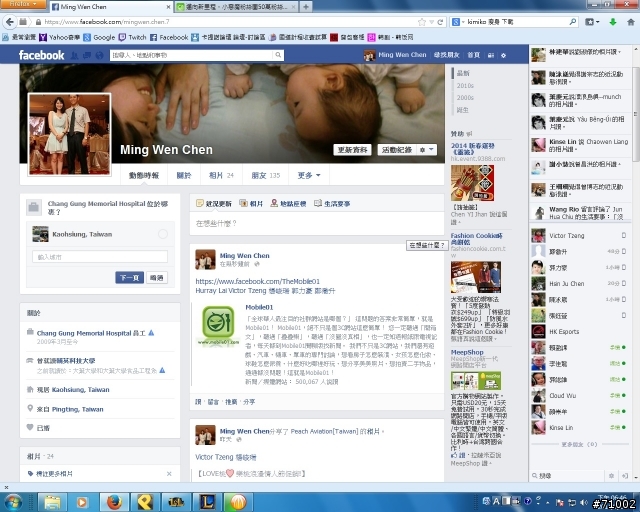The width and height of the screenshot is (640, 512).
Task: Click the Facebook search input field
Action: coord(192,55)
